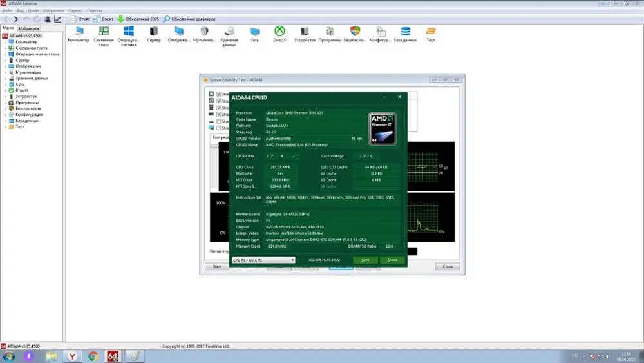
Task: Enable the fifth unchecked stress checkbox
Action: 219,121
